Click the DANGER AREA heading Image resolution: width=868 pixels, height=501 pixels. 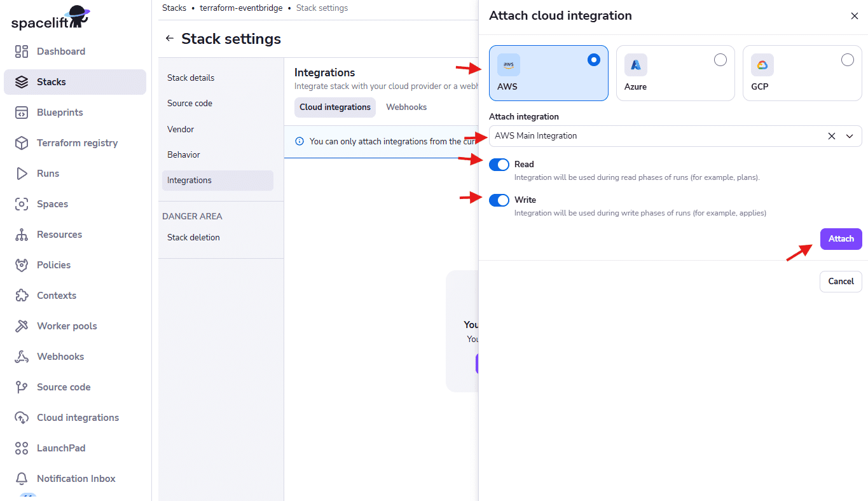[192, 216]
